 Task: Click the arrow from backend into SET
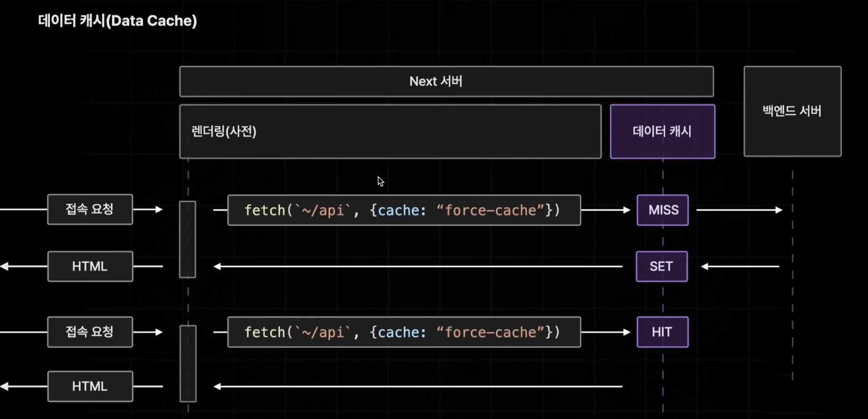[740, 266]
